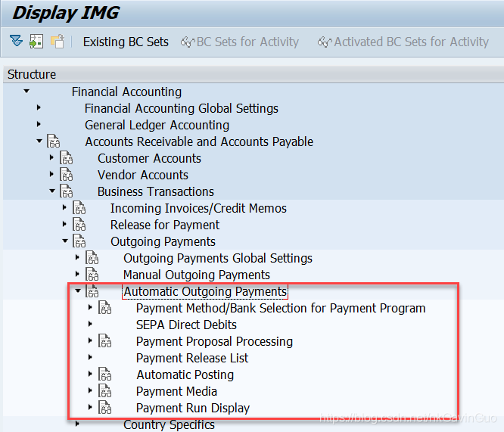Select Payment Release List text

coord(192,358)
